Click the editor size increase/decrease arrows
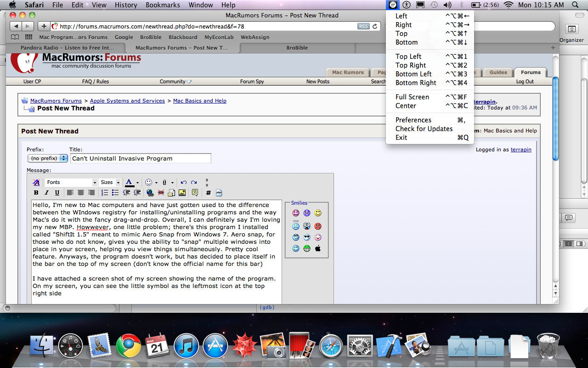The height and width of the screenshot is (368, 588). (x=207, y=183)
